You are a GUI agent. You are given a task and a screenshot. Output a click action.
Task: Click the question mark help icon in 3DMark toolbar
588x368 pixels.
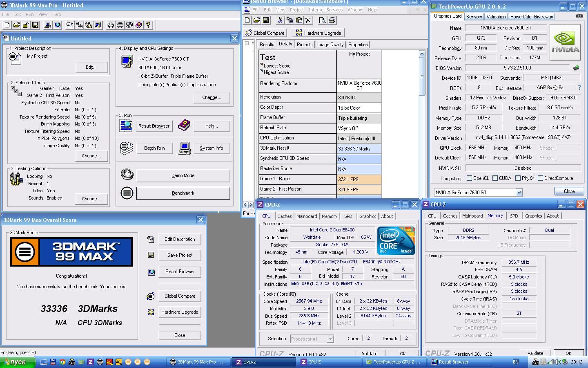(x=148, y=25)
